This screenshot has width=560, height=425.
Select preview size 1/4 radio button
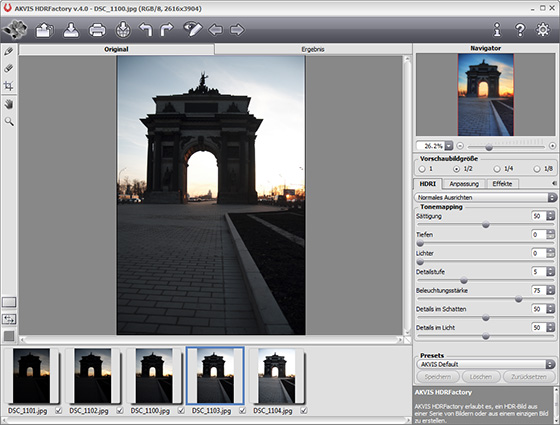[496, 169]
